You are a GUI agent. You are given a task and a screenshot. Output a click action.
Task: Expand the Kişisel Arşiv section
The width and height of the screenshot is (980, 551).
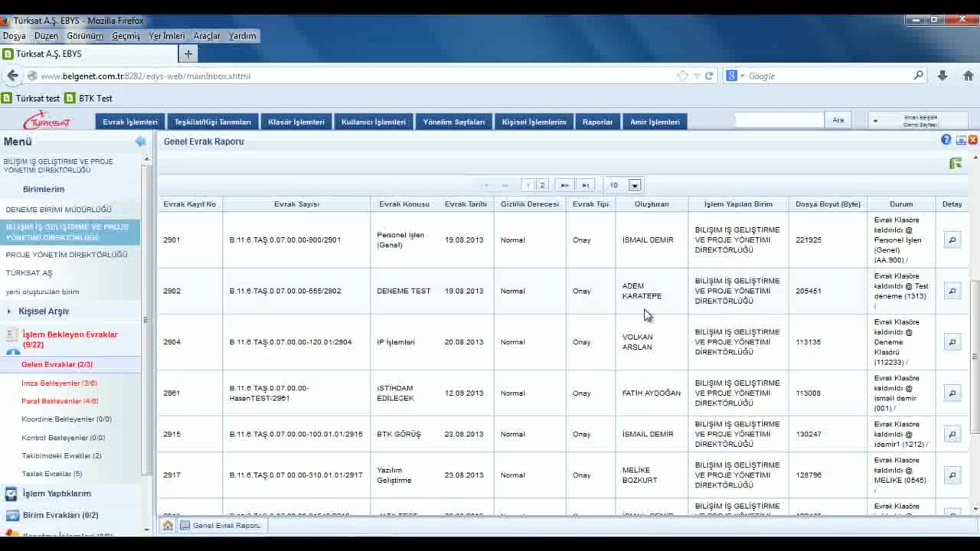[44, 311]
